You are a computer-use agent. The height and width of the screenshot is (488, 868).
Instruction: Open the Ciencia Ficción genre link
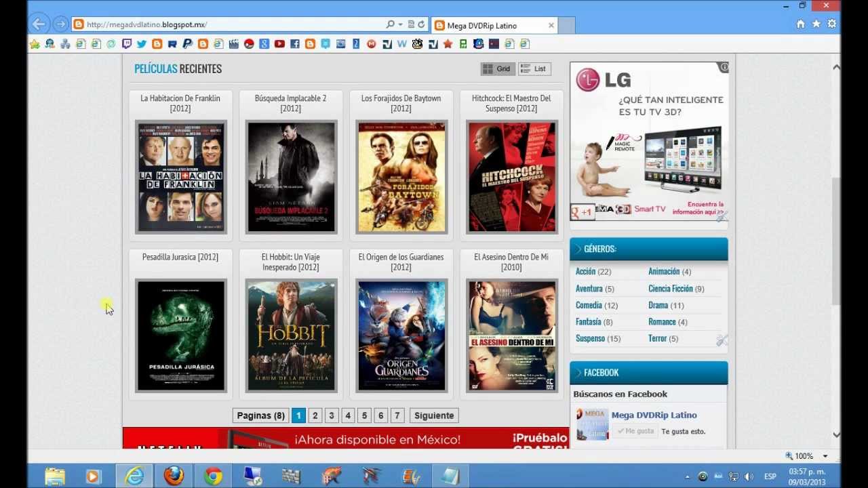point(671,289)
